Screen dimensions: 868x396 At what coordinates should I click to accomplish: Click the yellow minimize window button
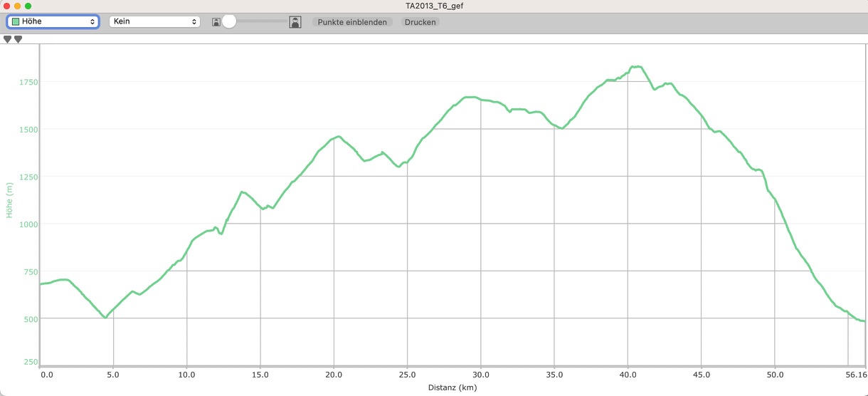[x=18, y=6]
